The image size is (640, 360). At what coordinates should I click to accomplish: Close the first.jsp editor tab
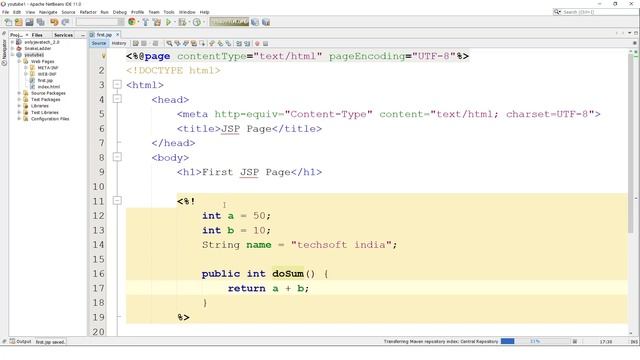[118, 35]
